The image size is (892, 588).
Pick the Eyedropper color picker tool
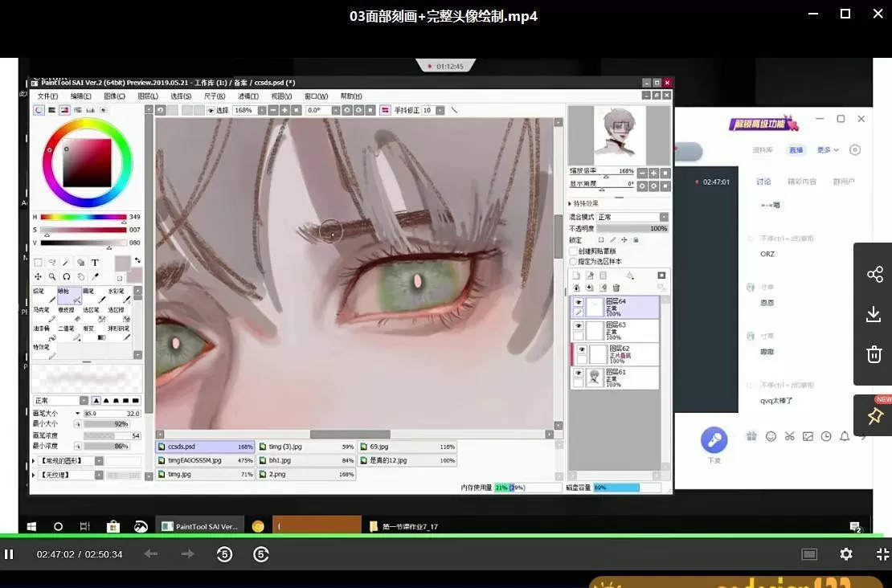click(95, 276)
